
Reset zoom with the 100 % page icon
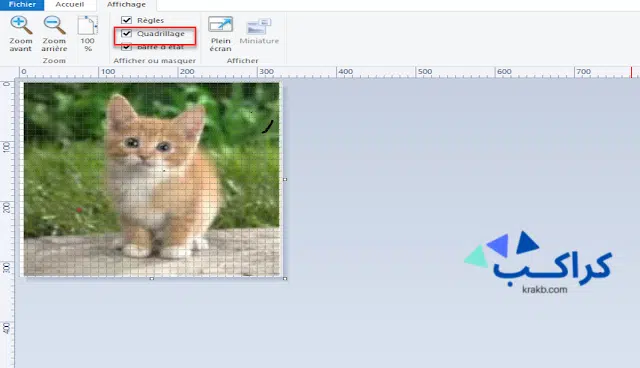coord(88,25)
